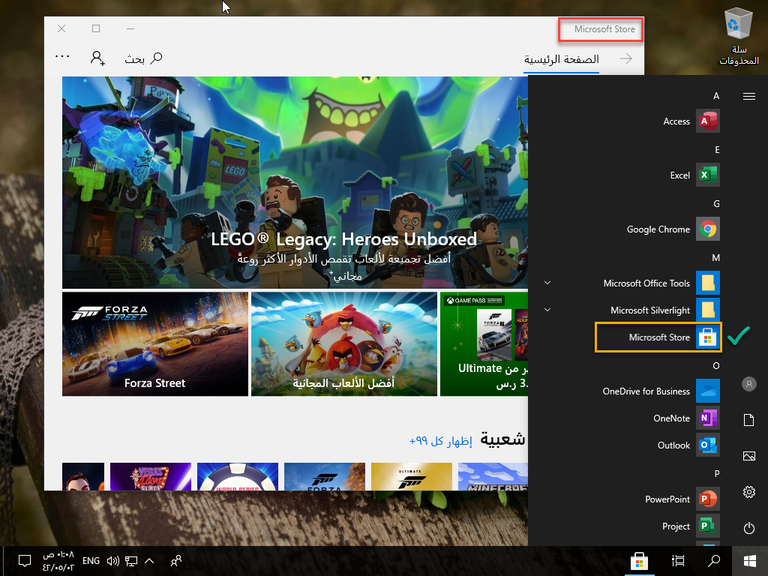Select the Store home tab الصفحة الرئيسية
The image size is (768, 576).
click(x=561, y=60)
